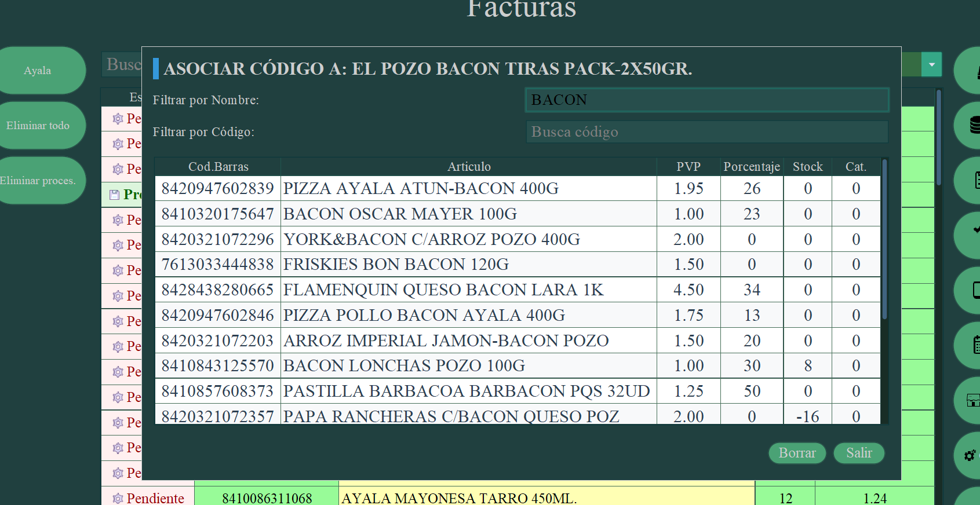Click Porcentaje value 50
The width and height of the screenshot is (980, 505).
point(752,391)
